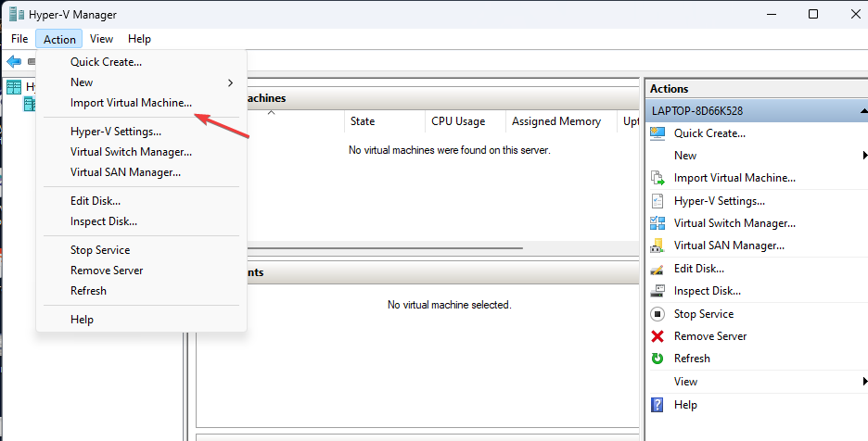Click Refresh link in Actions pane
868x441 pixels.
point(692,359)
